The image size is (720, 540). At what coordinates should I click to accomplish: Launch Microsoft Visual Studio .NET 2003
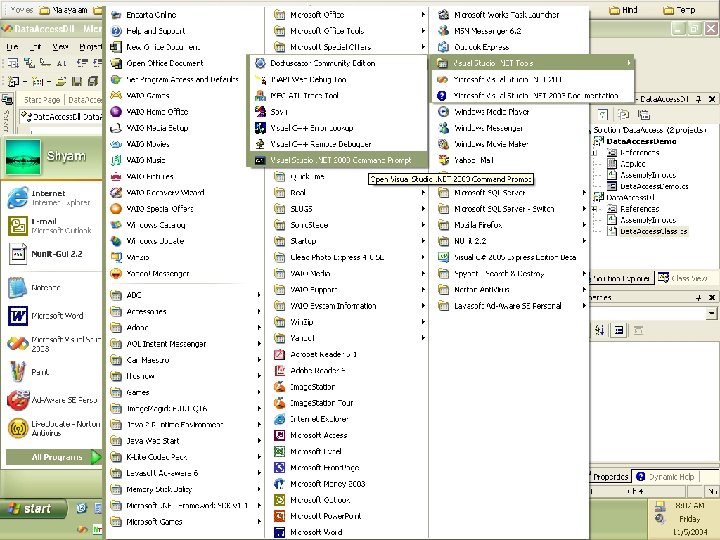(x=533, y=79)
